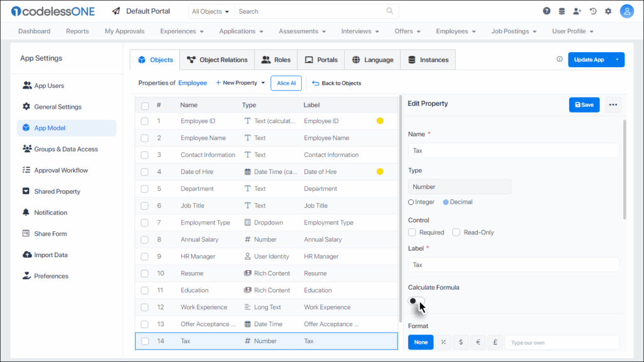Switch to the Object Relations tab

(218, 60)
